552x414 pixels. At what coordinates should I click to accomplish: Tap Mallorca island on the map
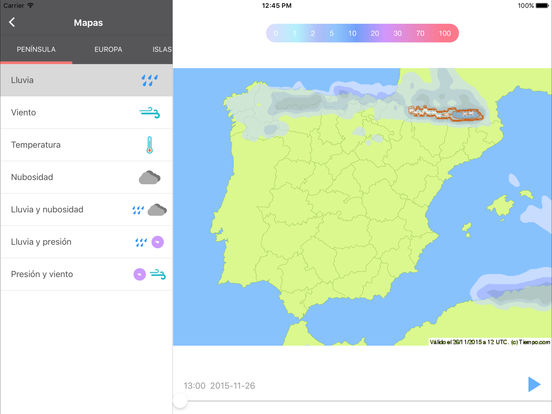[x=501, y=206]
